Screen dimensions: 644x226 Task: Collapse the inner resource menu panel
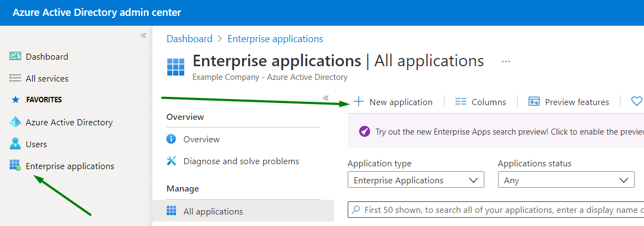(326, 98)
